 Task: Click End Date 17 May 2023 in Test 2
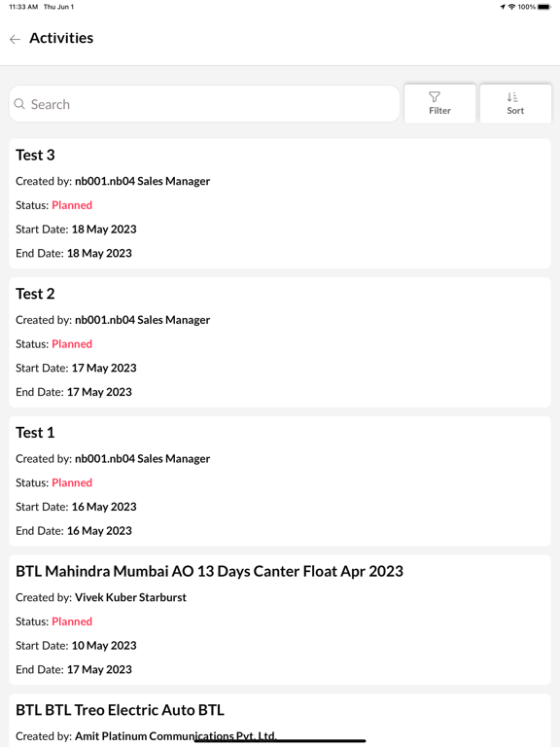pyautogui.click(x=74, y=392)
